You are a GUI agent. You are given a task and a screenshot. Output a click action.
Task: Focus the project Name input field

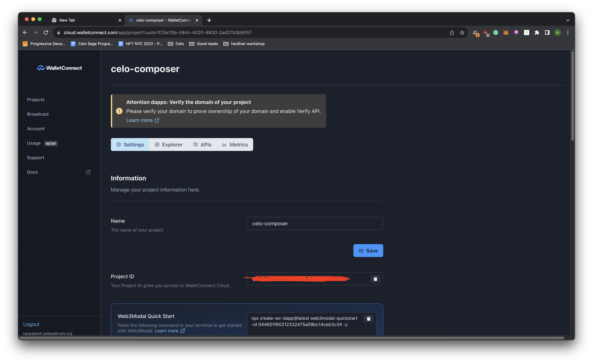315,223
